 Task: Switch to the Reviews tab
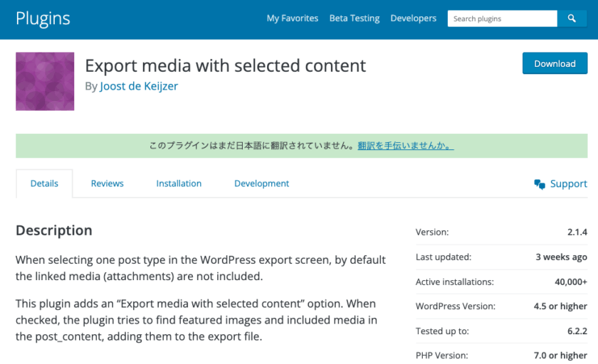107,183
